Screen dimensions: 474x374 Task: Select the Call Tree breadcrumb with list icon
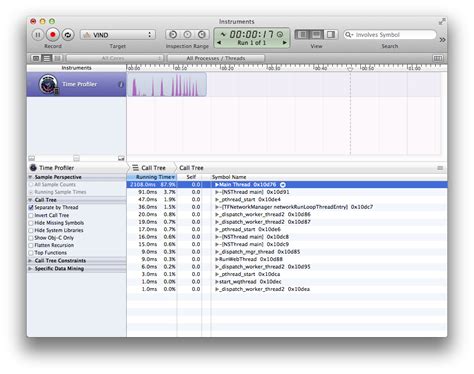[149, 168]
